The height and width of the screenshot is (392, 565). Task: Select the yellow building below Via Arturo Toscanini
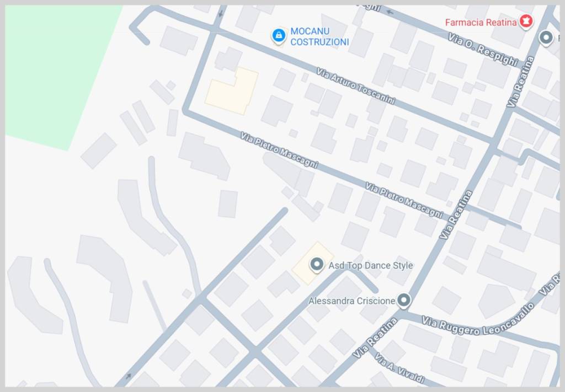(x=232, y=92)
